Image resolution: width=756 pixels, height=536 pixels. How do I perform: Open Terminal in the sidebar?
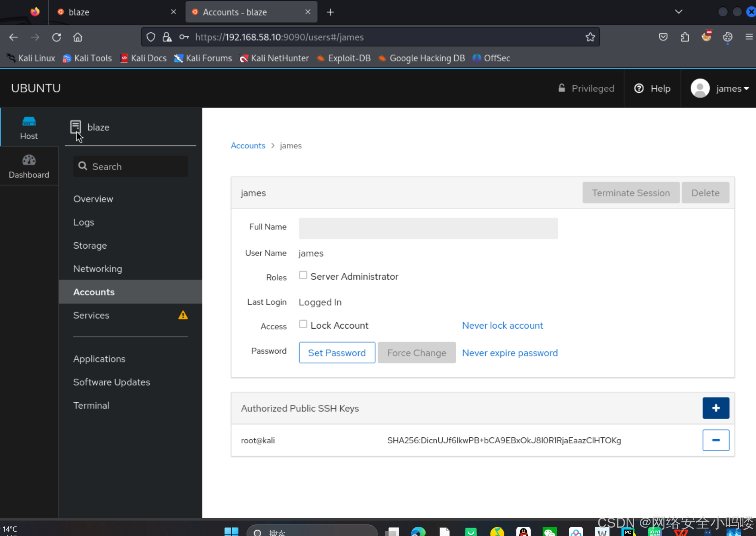click(91, 405)
